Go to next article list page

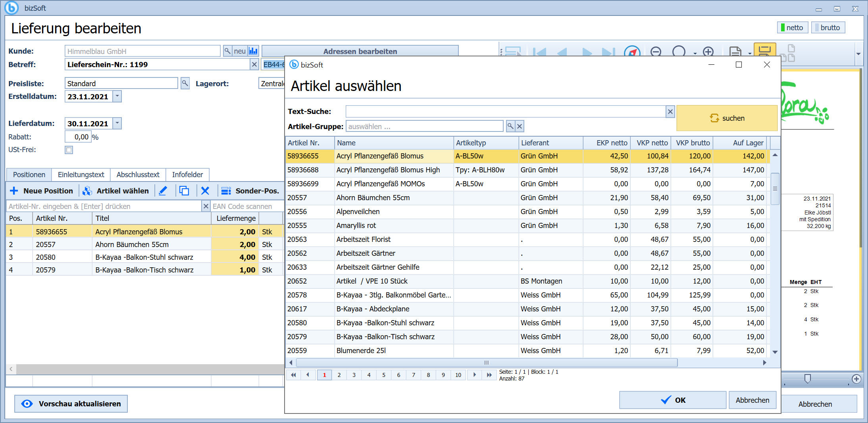474,375
